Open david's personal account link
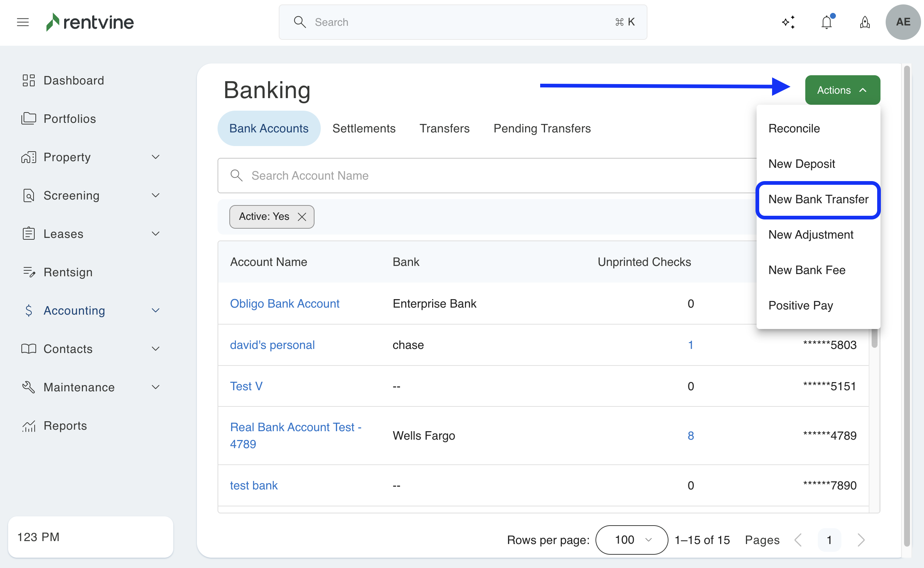Image resolution: width=924 pixels, height=568 pixels. coord(272,345)
